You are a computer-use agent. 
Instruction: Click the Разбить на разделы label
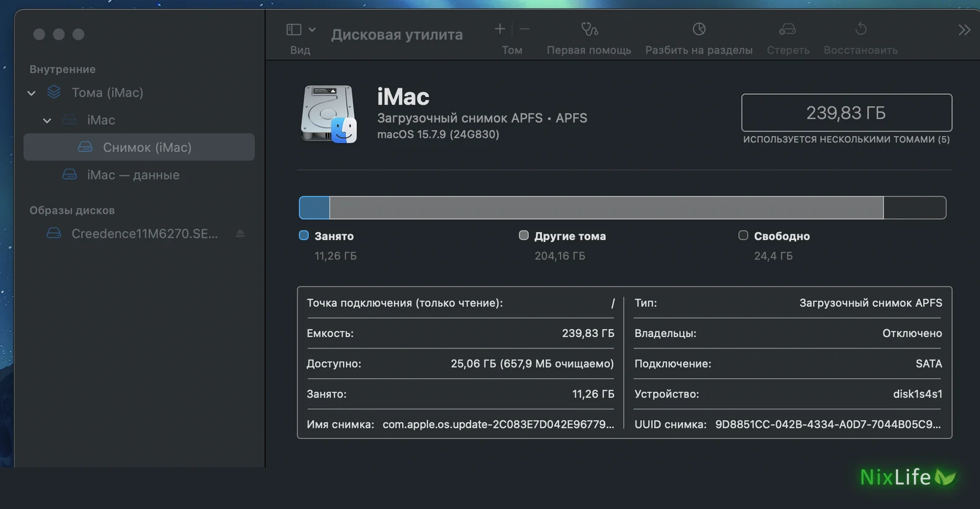pos(699,50)
